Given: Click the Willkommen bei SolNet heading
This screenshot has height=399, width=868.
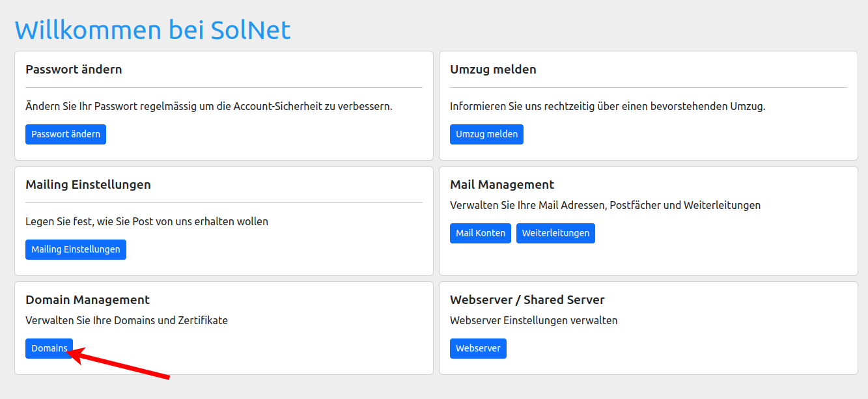Looking at the screenshot, I should [x=152, y=30].
